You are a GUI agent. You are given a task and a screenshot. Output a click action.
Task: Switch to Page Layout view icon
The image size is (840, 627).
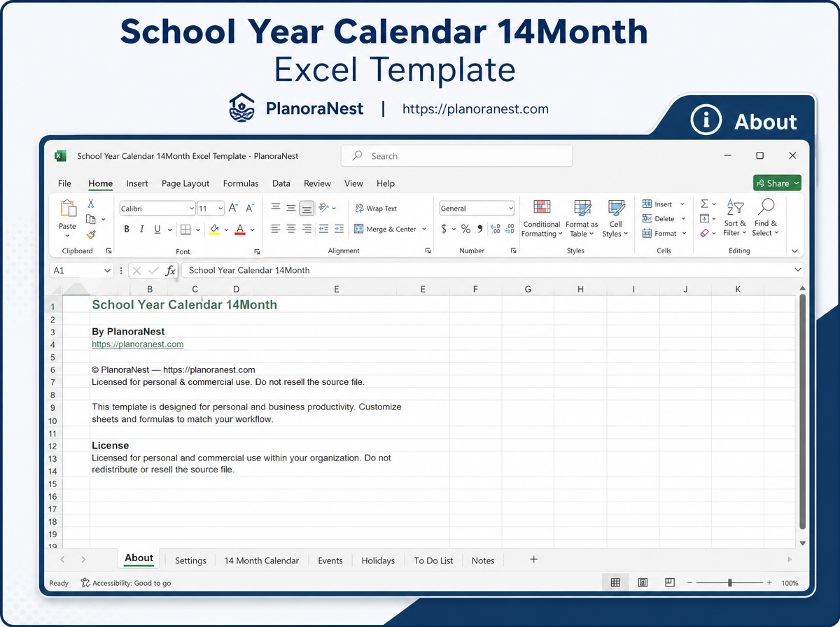coord(643,582)
